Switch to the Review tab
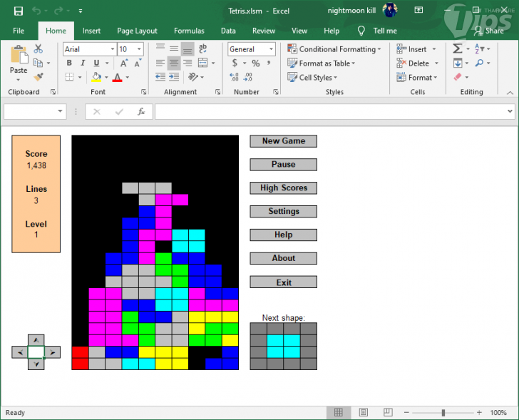519x420 pixels. coord(264,31)
